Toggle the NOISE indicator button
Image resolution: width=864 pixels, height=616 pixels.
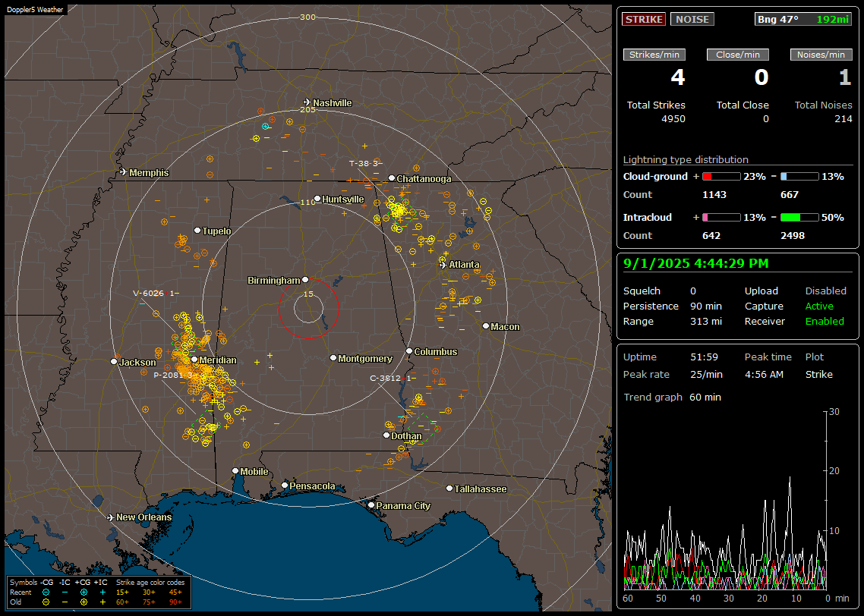click(x=692, y=19)
